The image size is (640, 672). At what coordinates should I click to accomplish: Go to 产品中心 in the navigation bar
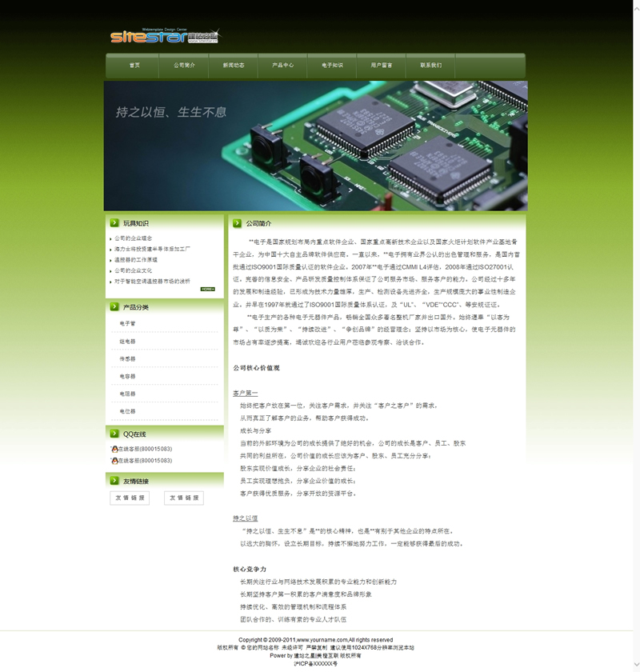282,66
